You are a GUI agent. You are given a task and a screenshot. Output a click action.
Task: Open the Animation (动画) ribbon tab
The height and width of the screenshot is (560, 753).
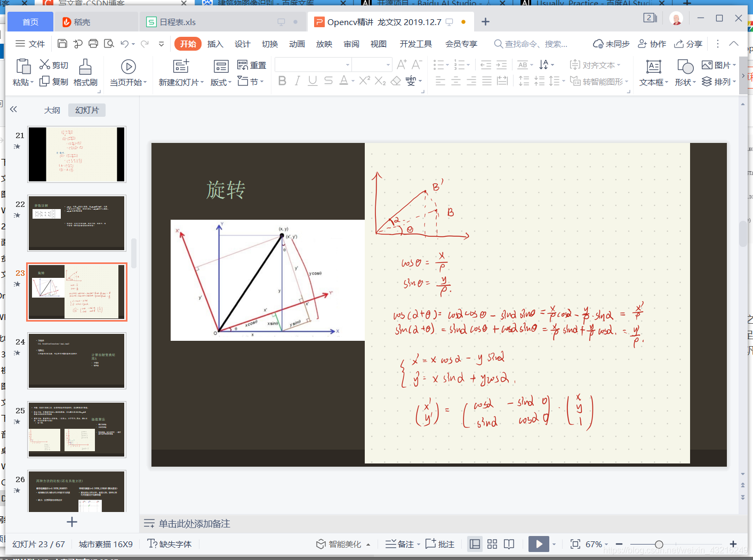(297, 44)
